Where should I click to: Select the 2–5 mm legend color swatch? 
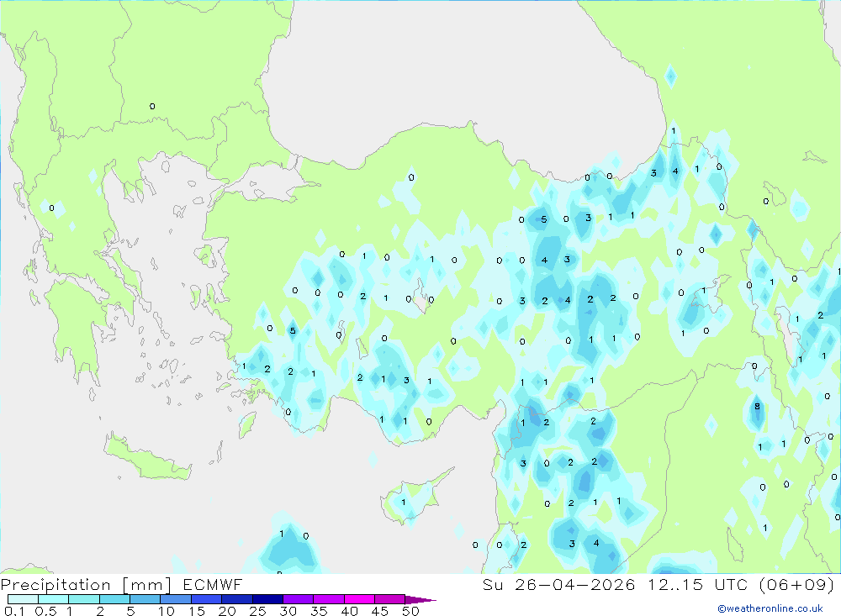pos(114,599)
